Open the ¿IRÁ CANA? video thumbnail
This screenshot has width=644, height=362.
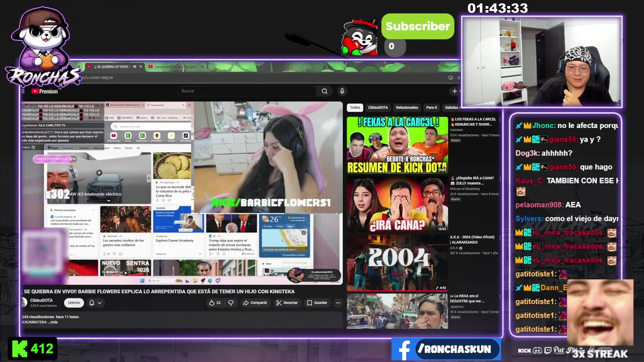pos(397,204)
